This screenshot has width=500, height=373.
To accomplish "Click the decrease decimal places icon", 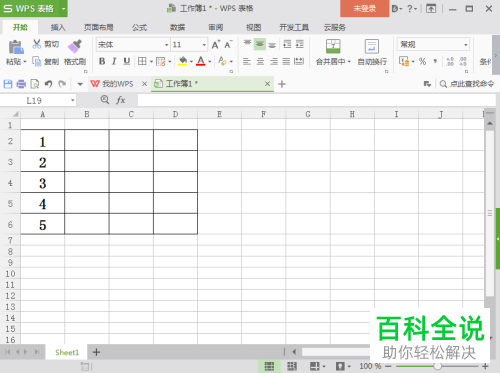I will click(463, 61).
